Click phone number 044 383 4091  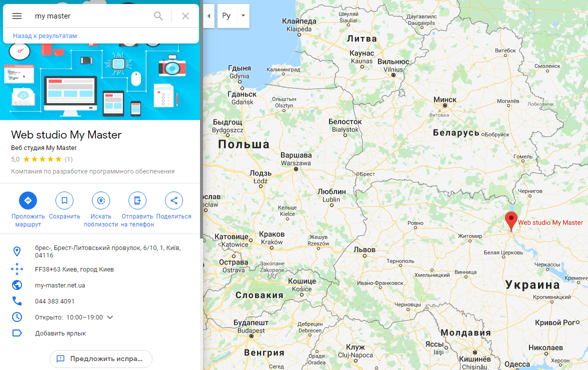pos(55,301)
